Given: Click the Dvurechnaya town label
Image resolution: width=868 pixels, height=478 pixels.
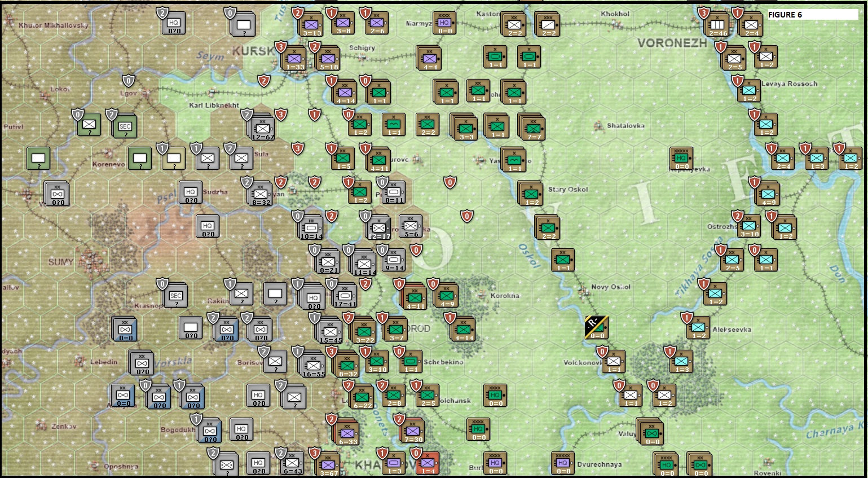Looking at the screenshot, I should click(x=600, y=464).
